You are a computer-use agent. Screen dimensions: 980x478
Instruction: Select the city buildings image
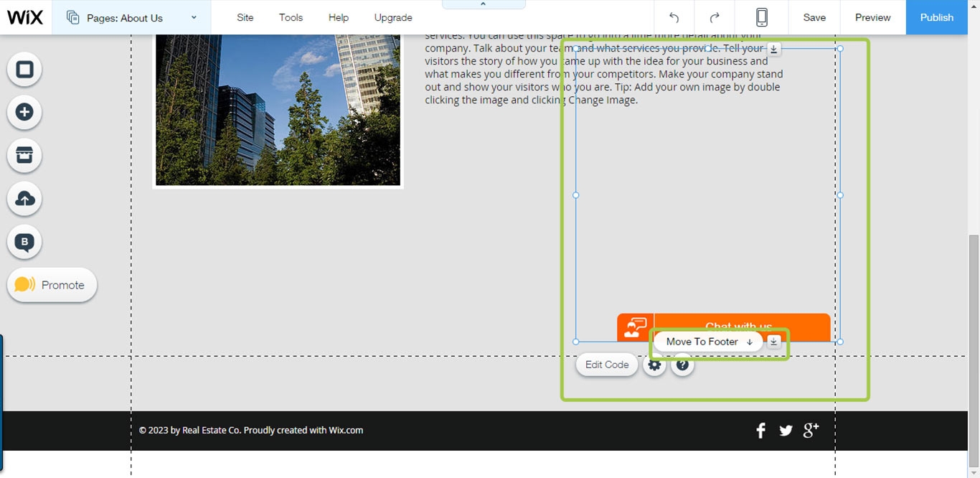coord(278,108)
